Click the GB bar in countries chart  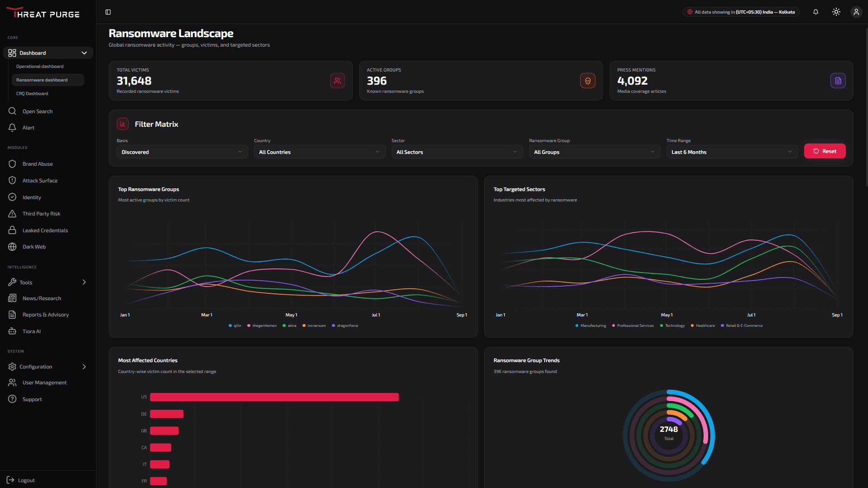164,431
